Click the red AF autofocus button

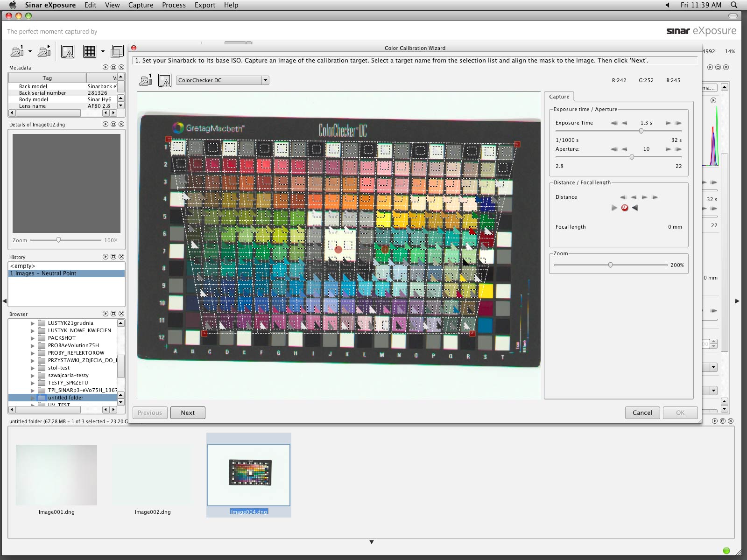pyautogui.click(x=625, y=208)
